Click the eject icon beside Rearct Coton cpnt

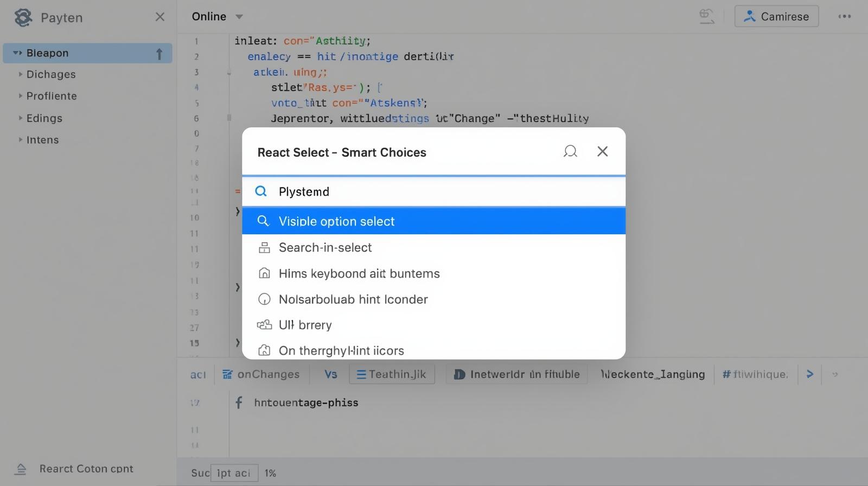[21, 469]
